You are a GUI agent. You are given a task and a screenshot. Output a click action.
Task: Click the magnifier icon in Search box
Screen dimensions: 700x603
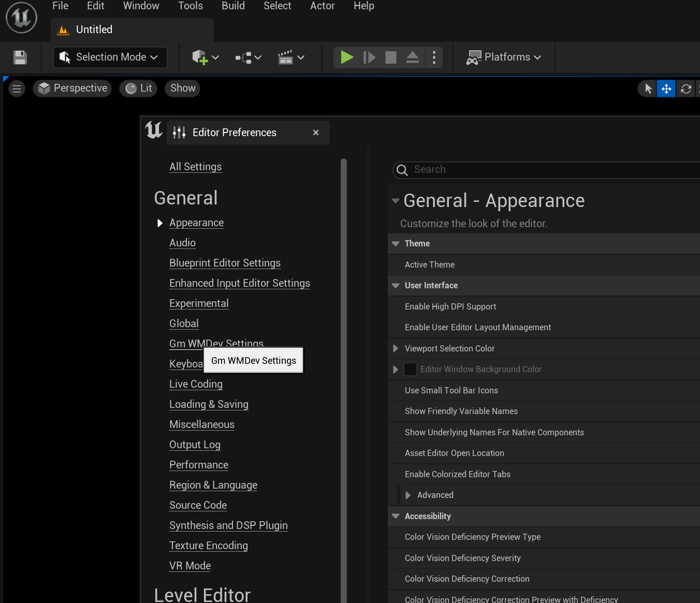point(402,170)
